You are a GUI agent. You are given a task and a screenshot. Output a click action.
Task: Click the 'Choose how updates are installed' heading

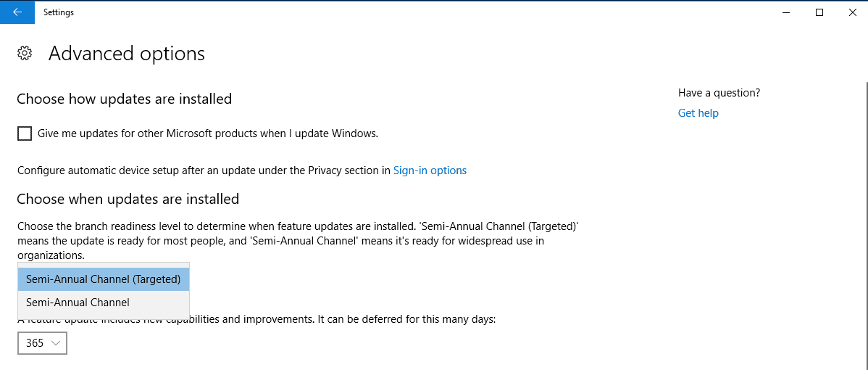coord(124,99)
